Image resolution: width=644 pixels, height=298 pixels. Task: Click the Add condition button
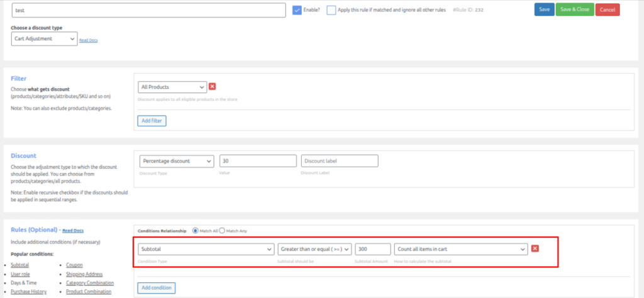(156, 287)
